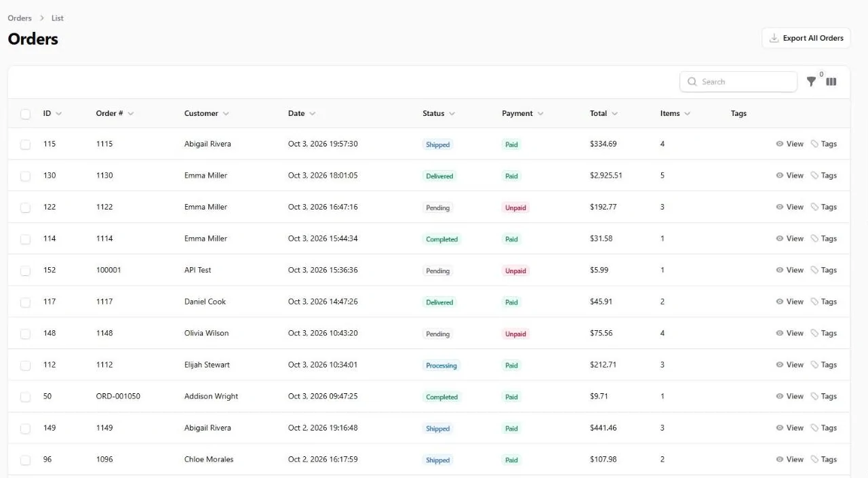This screenshot has height=478, width=868.
Task: Click tag icon for order 1115
Action: 814,144
